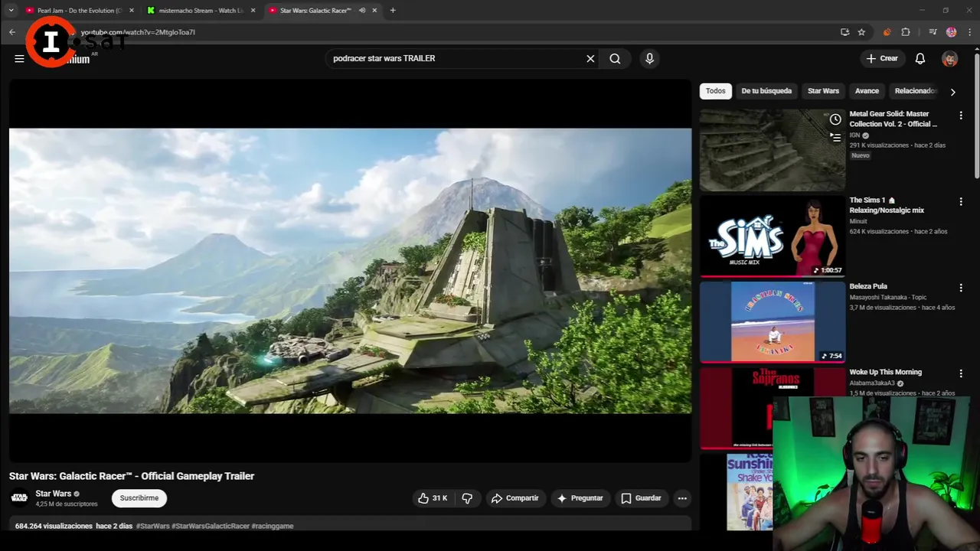Go back with browser back arrow
This screenshot has width=980, height=551.
[x=12, y=32]
